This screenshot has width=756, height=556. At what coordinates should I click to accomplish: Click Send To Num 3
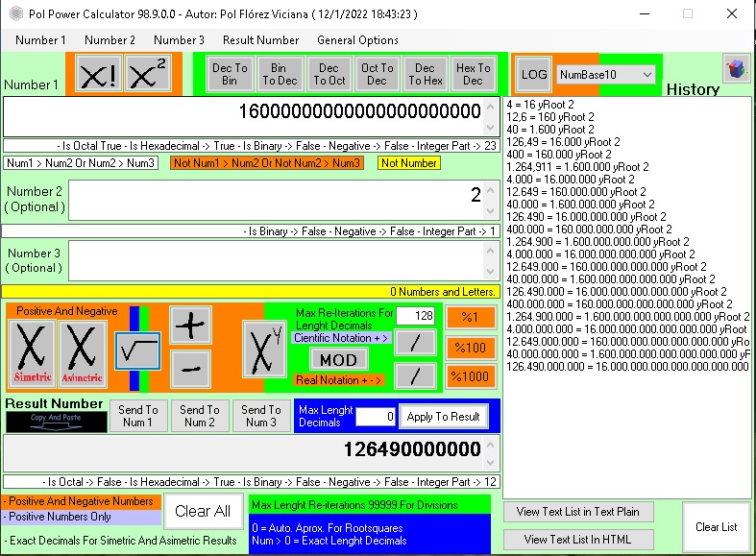[261, 416]
